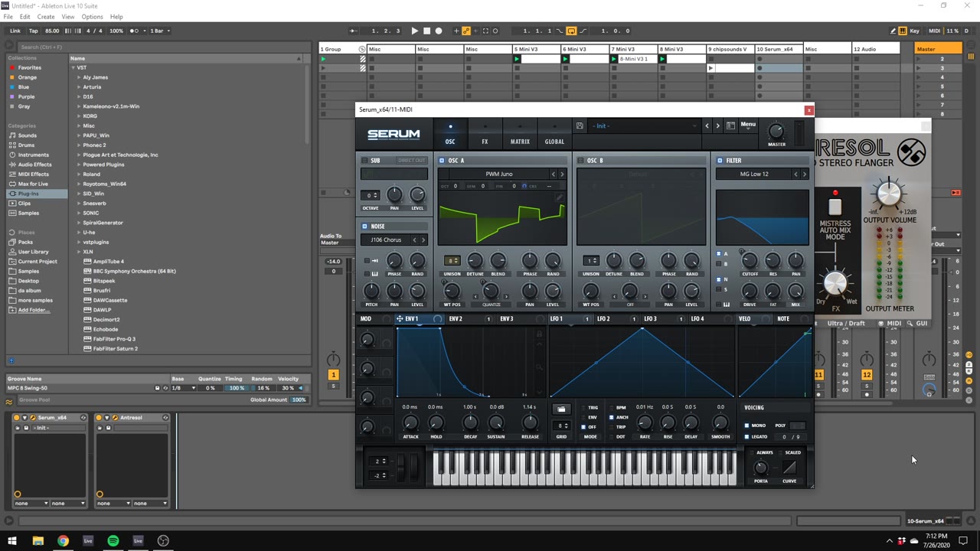The height and width of the screenshot is (551, 980).
Task: Enable OSC B in Serum
Action: [x=580, y=160]
